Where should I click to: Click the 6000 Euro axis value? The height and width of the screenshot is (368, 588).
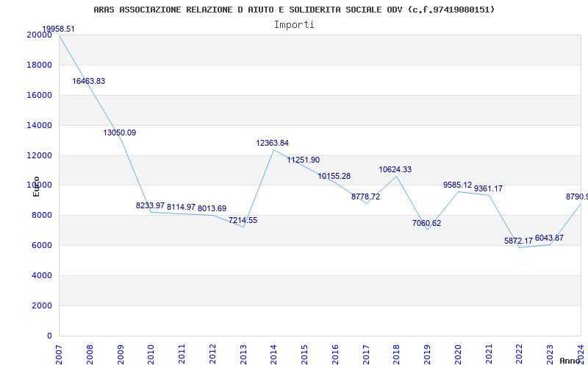tap(42, 245)
